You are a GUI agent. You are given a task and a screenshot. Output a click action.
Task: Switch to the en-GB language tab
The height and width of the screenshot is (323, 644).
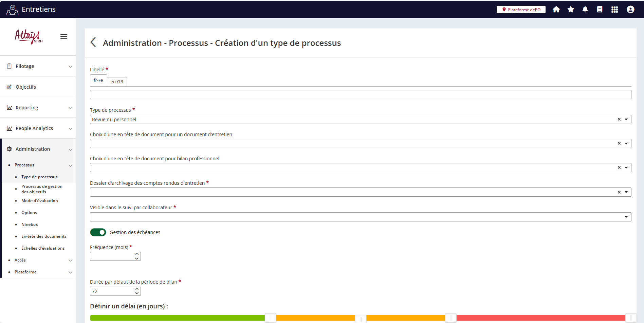coord(117,82)
